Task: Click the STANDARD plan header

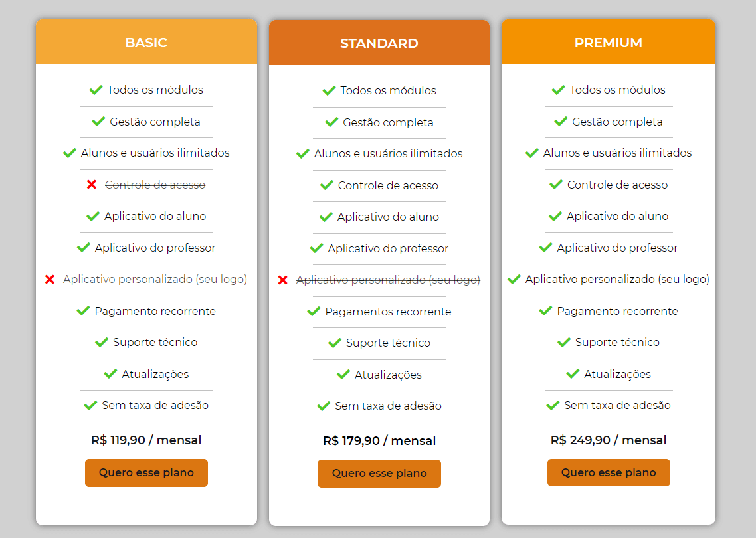Action: (379, 43)
